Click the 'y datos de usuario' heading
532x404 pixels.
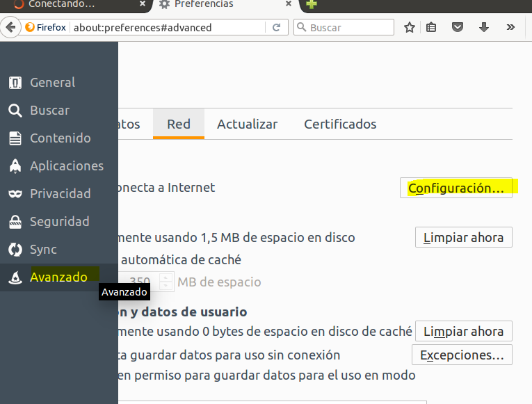(x=188, y=312)
